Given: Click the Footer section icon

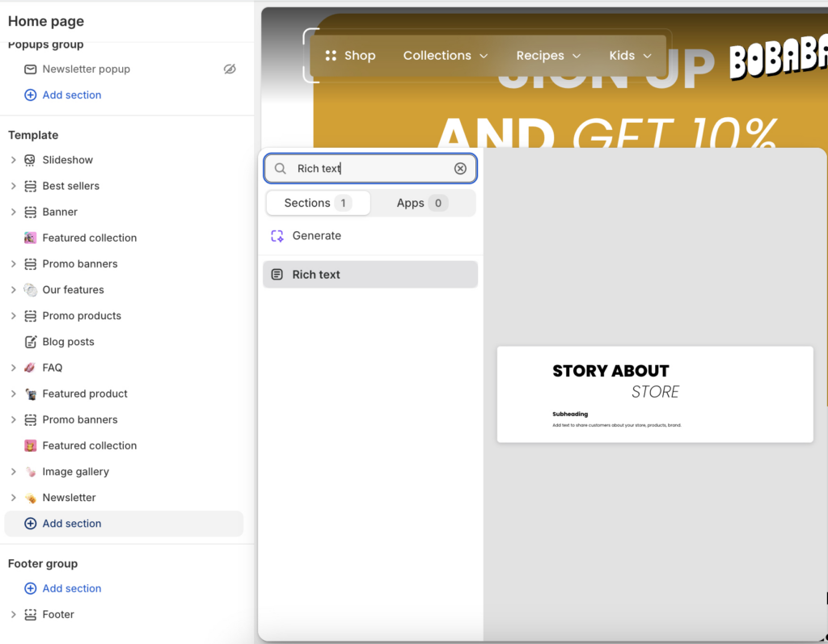Looking at the screenshot, I should point(31,614).
